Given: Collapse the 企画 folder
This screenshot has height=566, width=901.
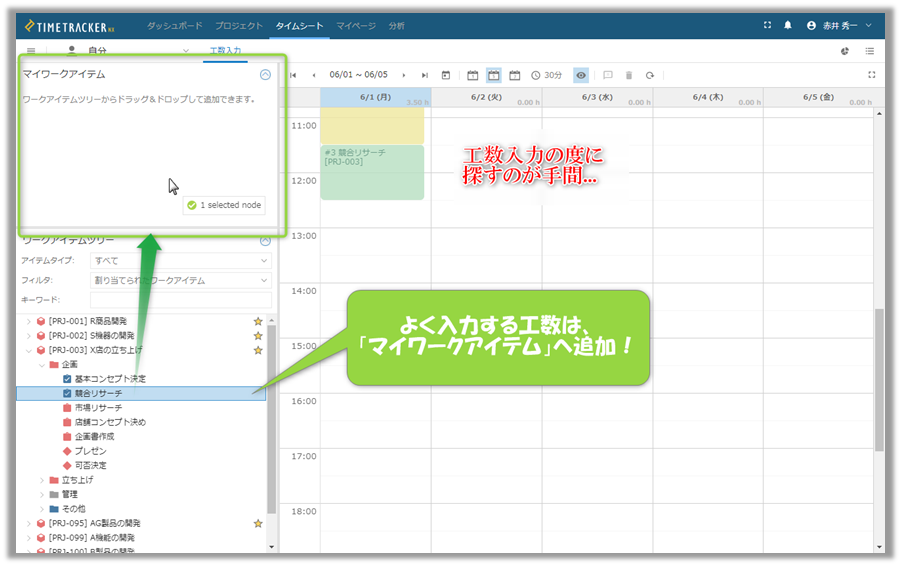Looking at the screenshot, I should [x=41, y=365].
